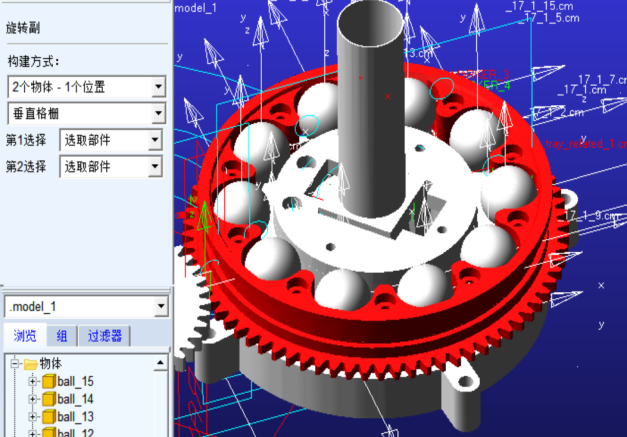
Task: Switch to the 浏览 tab
Action: [25, 336]
